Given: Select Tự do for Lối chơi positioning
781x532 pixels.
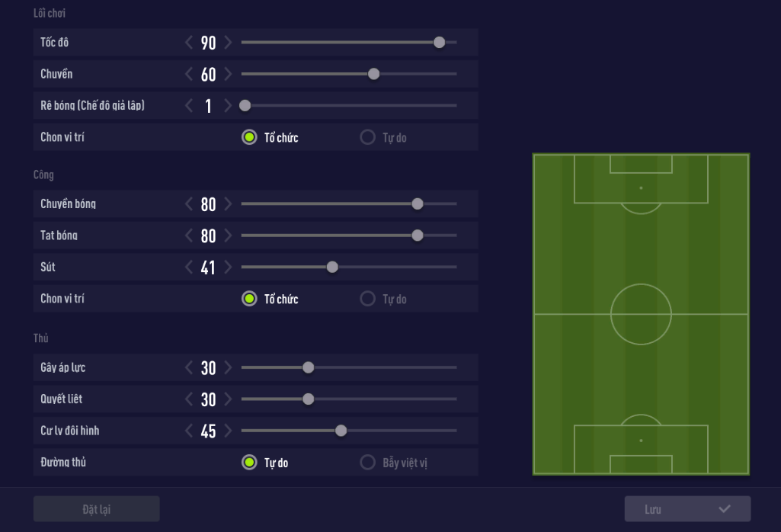Looking at the screenshot, I should pos(368,138).
